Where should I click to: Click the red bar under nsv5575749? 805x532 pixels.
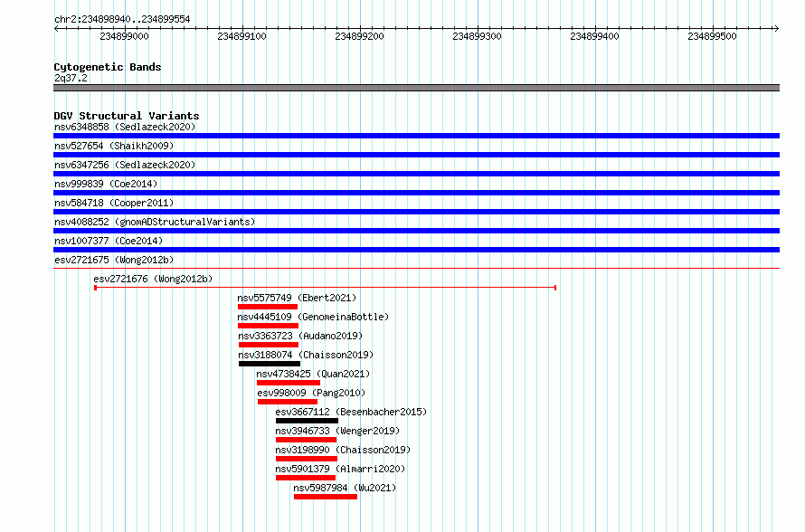[x=268, y=307]
